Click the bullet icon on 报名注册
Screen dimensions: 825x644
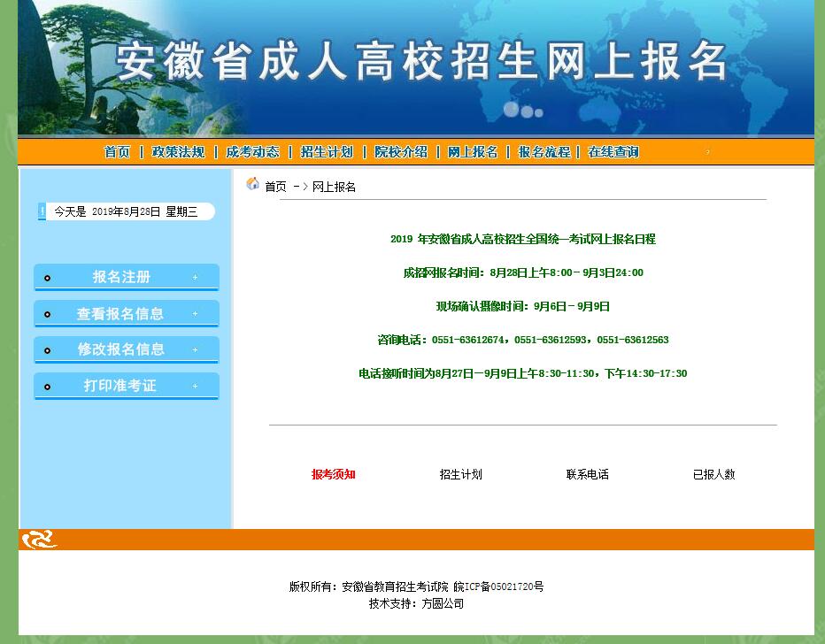coord(47,278)
